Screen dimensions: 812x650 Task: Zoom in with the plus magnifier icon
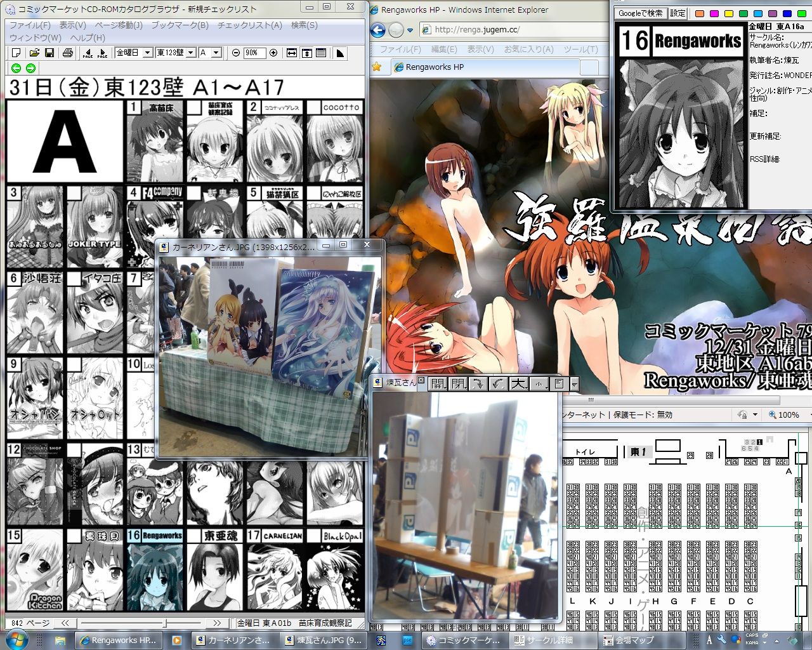pos(273,53)
